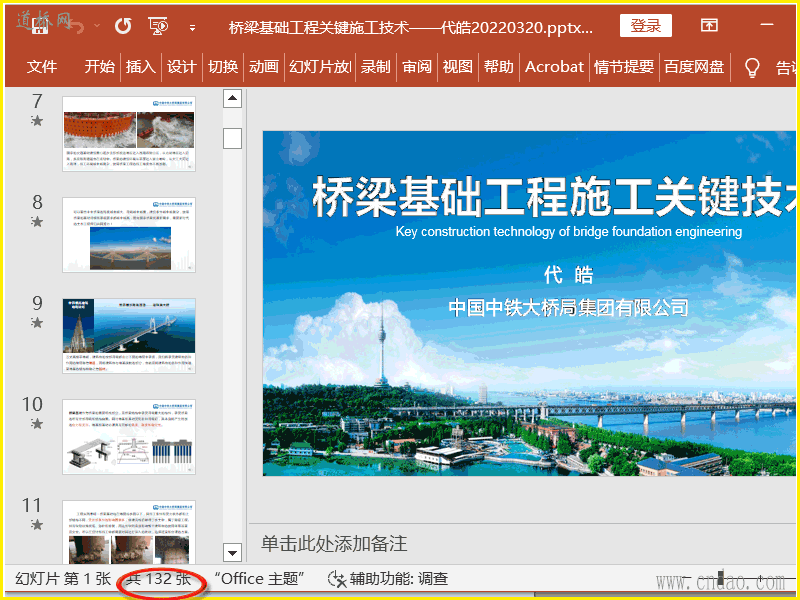The height and width of the screenshot is (600, 800).
Task: Click 幻灯片 第 1 张 status indicator
Action: pyautogui.click(x=63, y=579)
